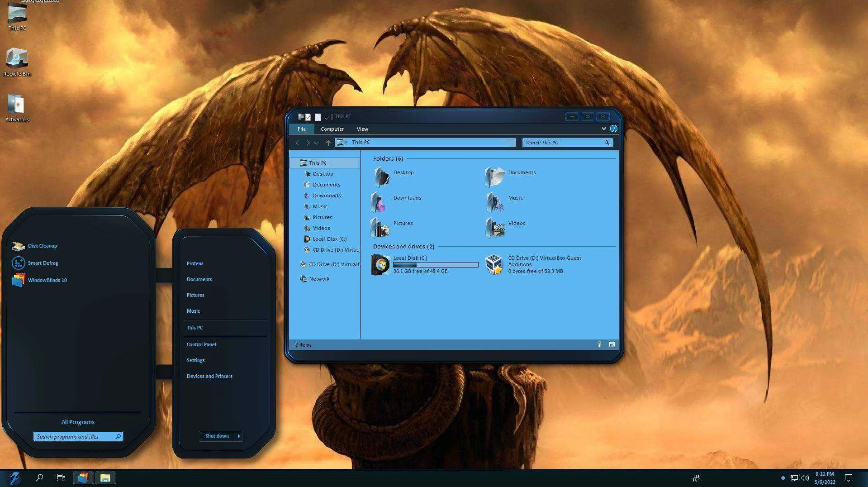Click the New folder quick access icon
Image resolution: width=868 pixels, height=487 pixels.
click(318, 117)
